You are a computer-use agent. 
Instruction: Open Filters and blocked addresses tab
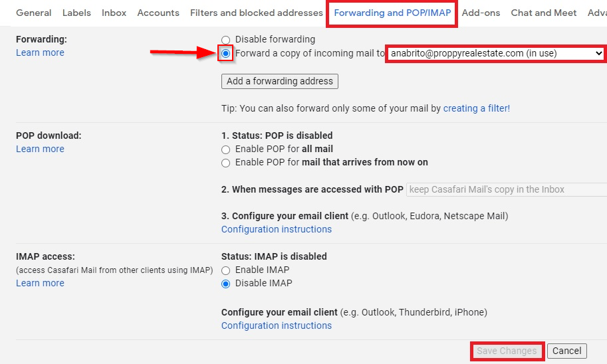(256, 13)
